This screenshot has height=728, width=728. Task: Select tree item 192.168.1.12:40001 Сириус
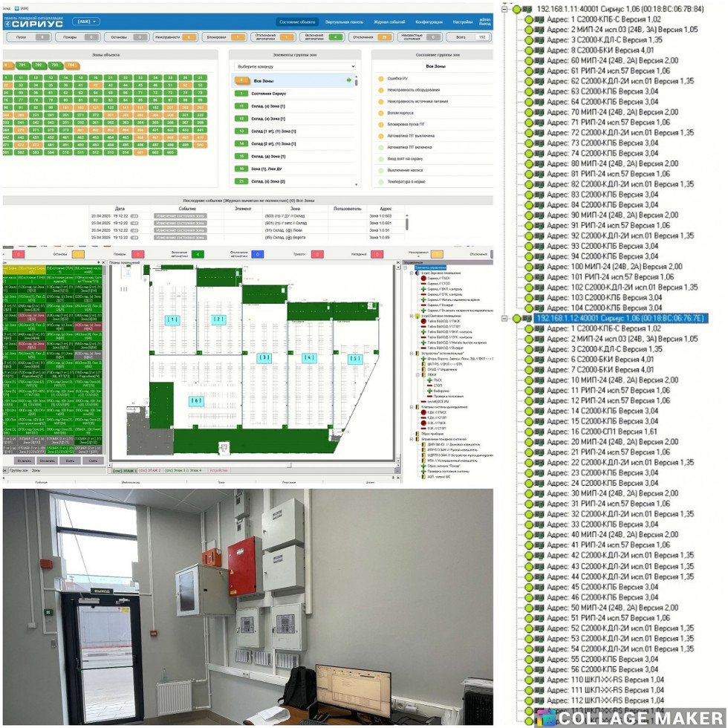[621, 318]
